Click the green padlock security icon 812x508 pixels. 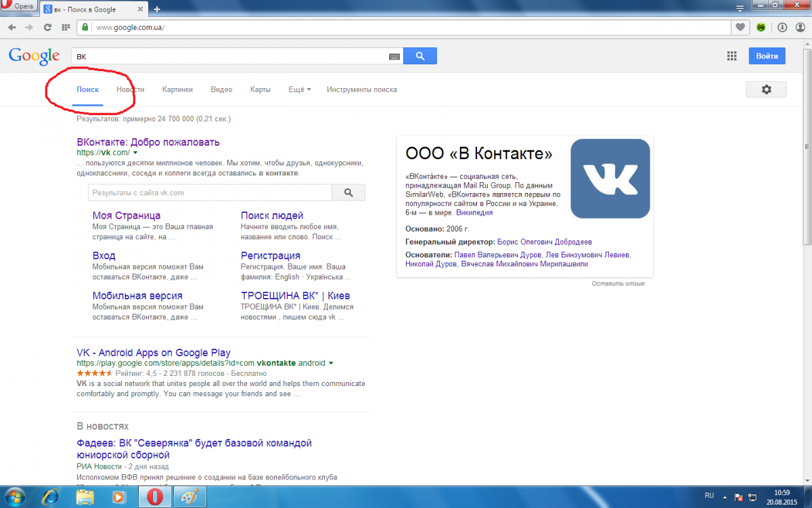click(85, 28)
